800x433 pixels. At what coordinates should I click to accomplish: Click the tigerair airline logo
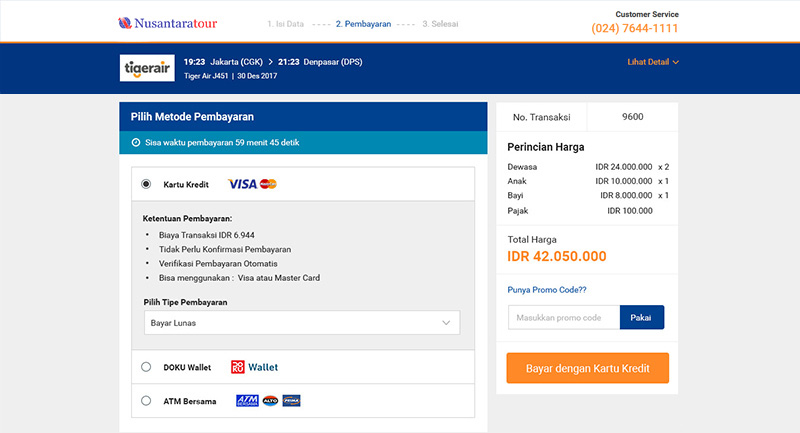tap(147, 68)
